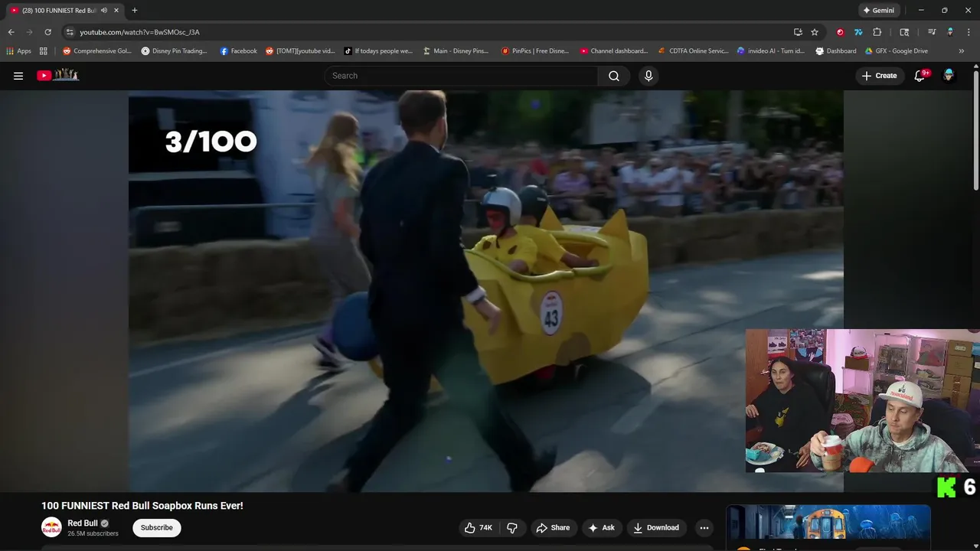Subscribe to Red Bull channel
The width and height of the screenshot is (980, 551).
156,527
